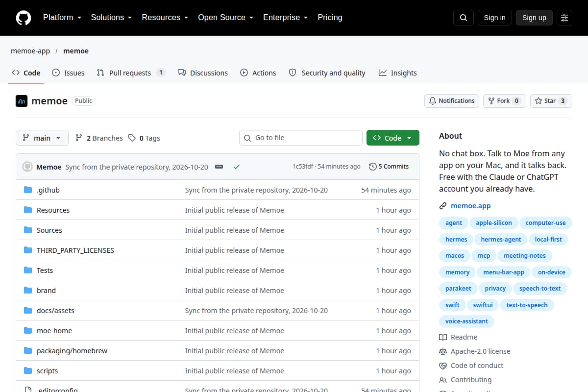The width and height of the screenshot is (588, 392).
Task: Expand the Open Source menu
Action: coord(226,18)
